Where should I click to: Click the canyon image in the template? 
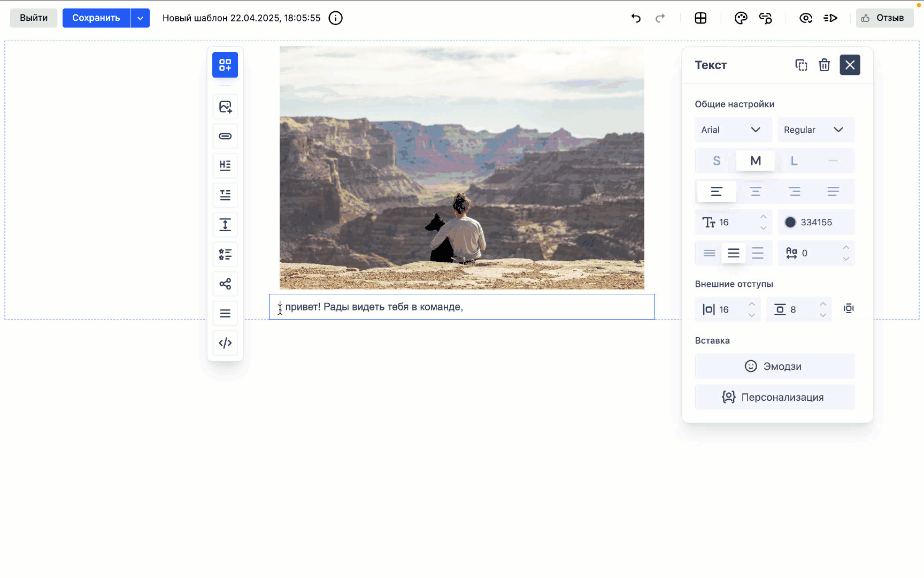[461, 168]
